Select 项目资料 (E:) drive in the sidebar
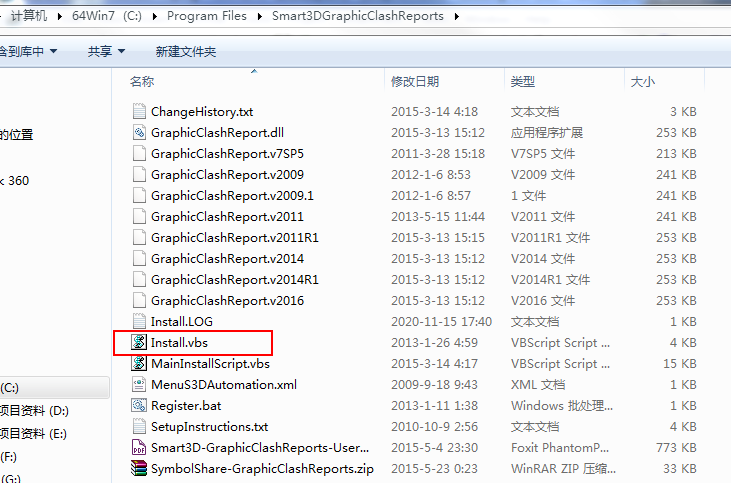The image size is (731, 483). 34,434
